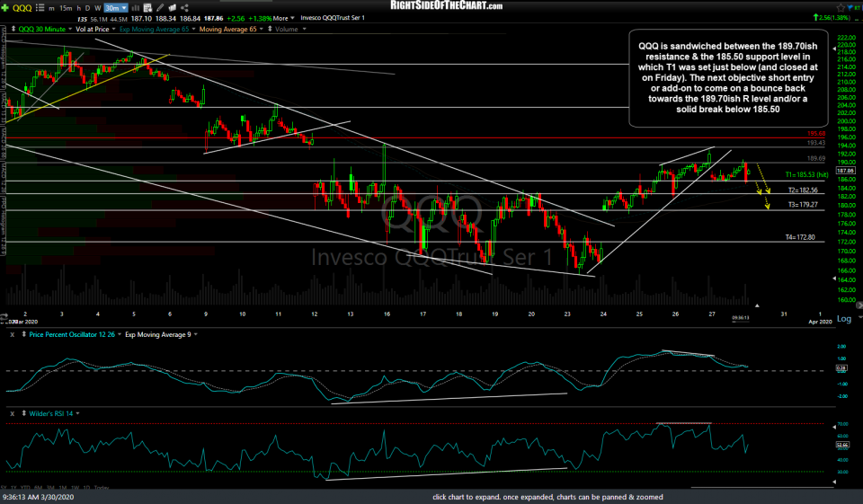Close the Wilder's RSI panel
The image size is (863, 504).
pyautogui.click(x=12, y=413)
